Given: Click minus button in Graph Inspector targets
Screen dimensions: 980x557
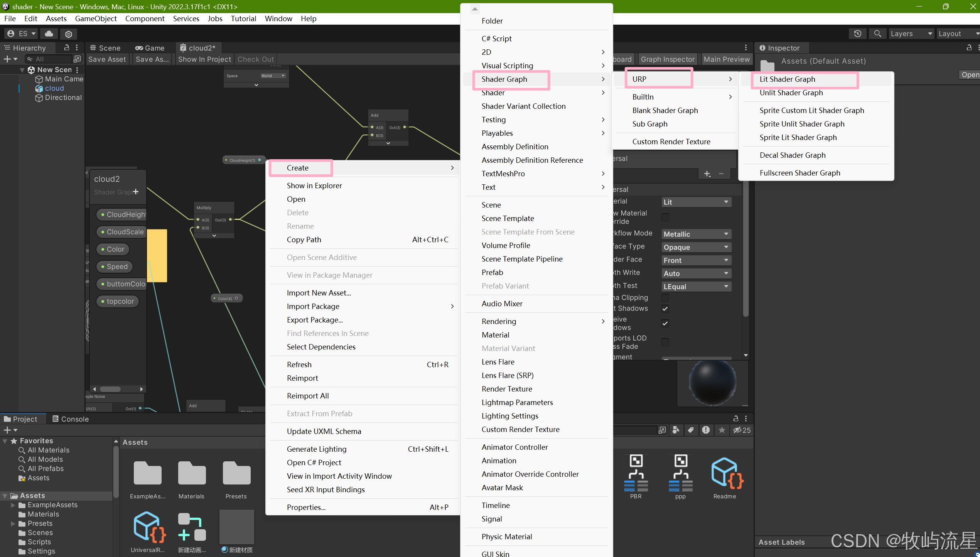Looking at the screenshot, I should [721, 174].
